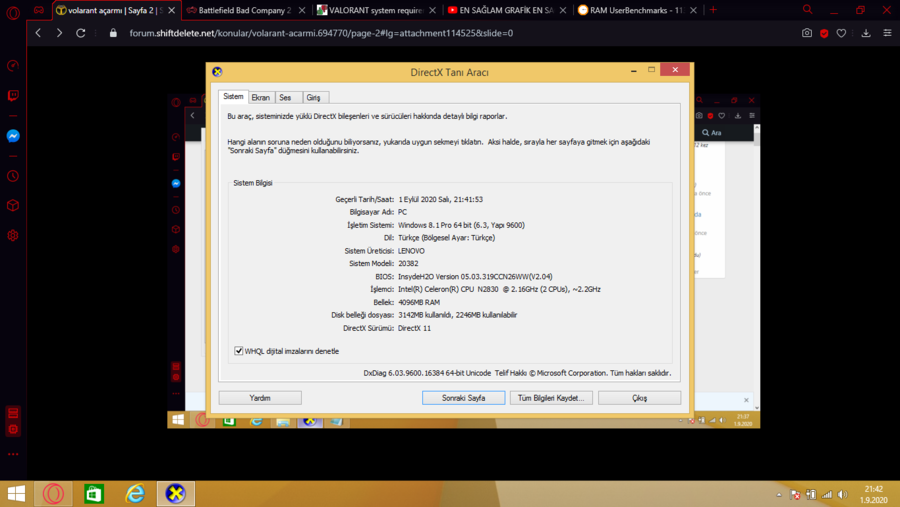Go back with the browser back arrow
Viewport: 900px width, 507px height.
point(38,33)
